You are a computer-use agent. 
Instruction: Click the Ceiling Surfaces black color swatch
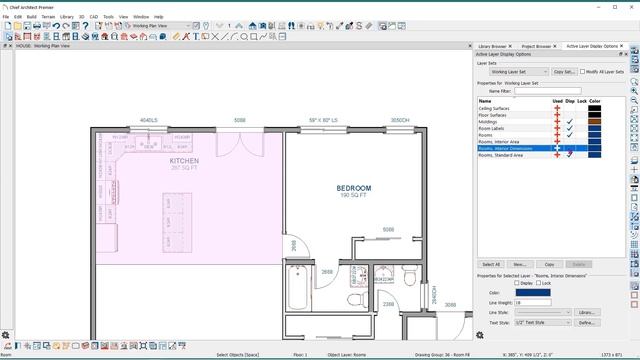click(x=594, y=108)
